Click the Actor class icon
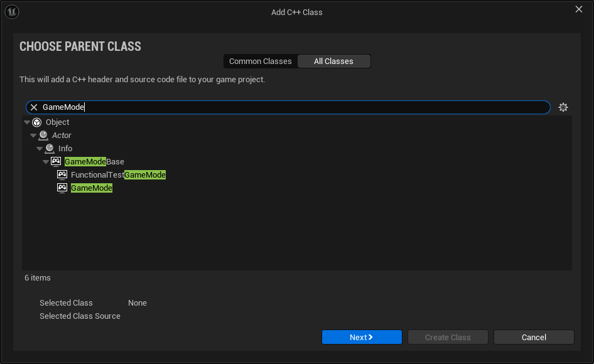 [x=43, y=135]
